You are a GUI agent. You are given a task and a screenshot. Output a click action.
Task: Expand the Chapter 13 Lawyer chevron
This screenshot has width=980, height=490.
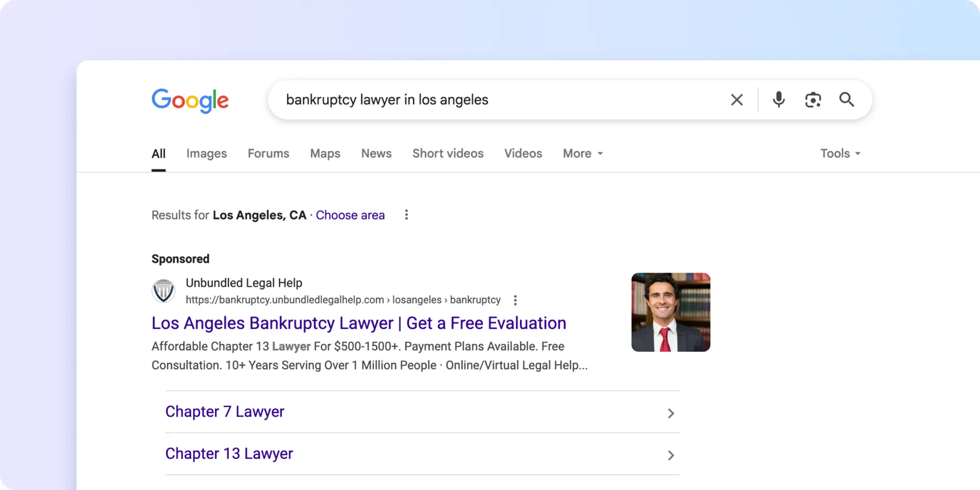671,455
